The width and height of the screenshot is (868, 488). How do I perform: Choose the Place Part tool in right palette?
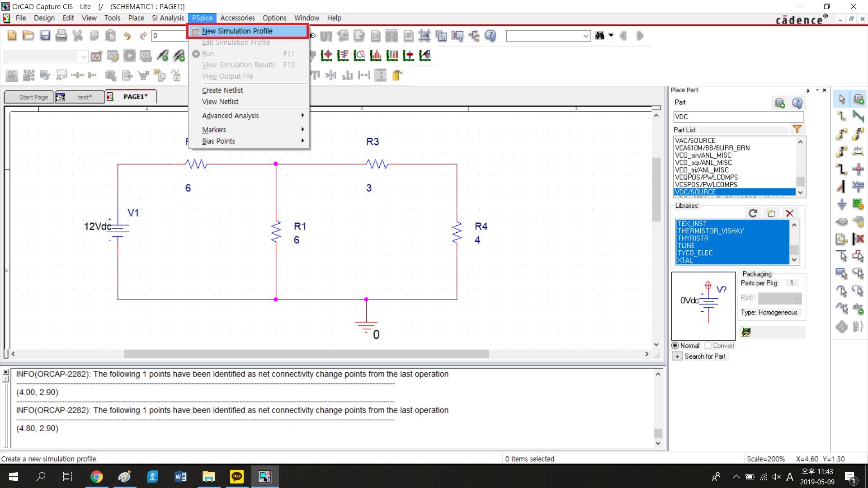coord(858,99)
